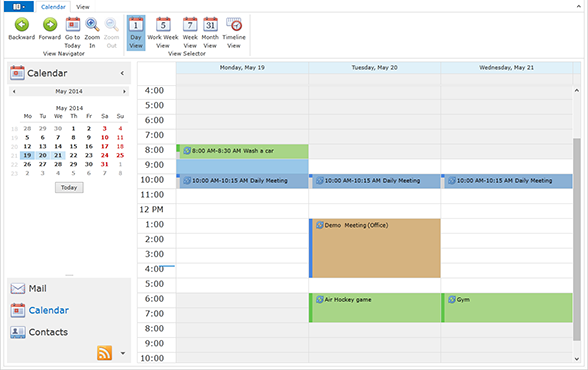Click the May 2014 month header bar

coord(69,91)
